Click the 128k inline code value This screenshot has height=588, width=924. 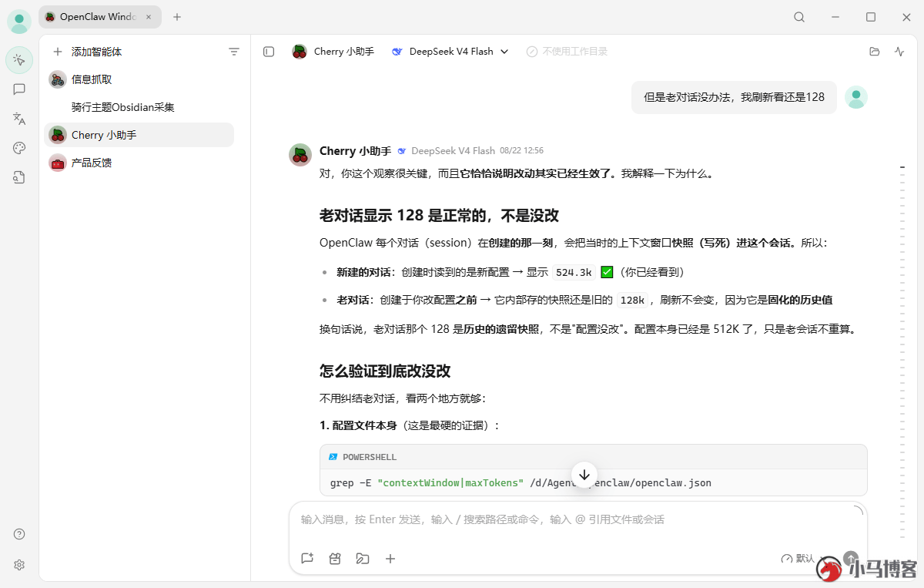coord(632,300)
